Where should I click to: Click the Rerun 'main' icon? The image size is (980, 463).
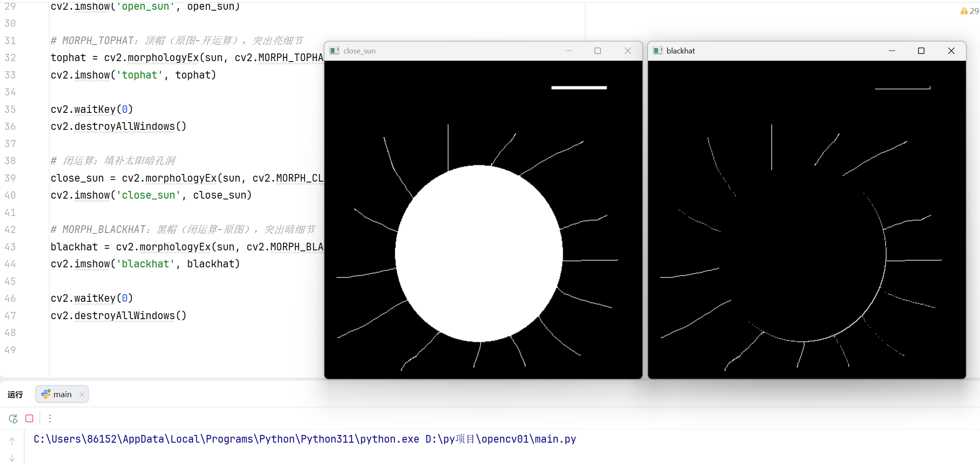coord(13,418)
